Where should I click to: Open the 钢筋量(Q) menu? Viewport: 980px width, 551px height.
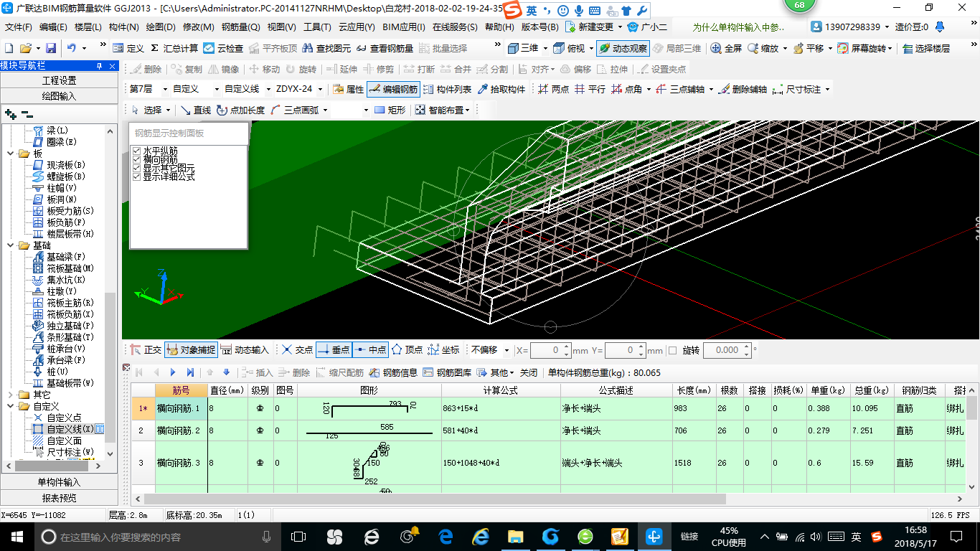[x=240, y=27]
